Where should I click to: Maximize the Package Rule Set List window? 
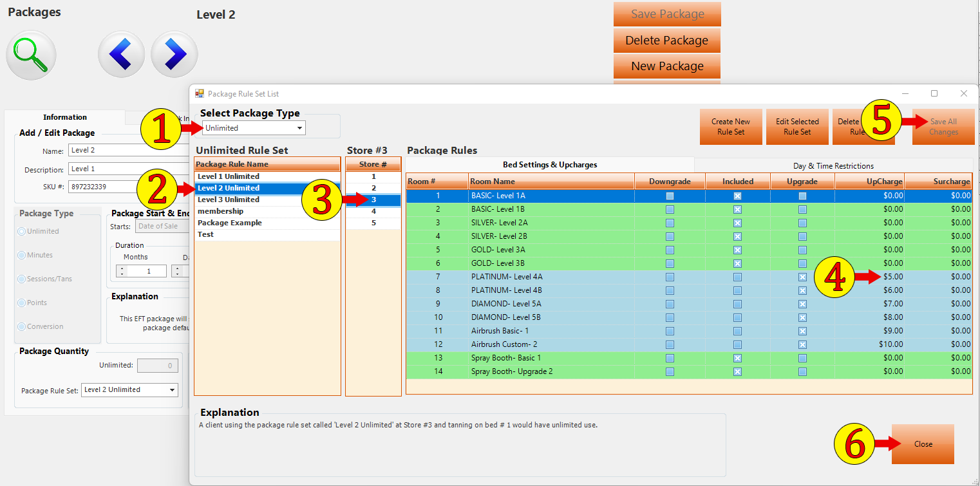pos(934,93)
